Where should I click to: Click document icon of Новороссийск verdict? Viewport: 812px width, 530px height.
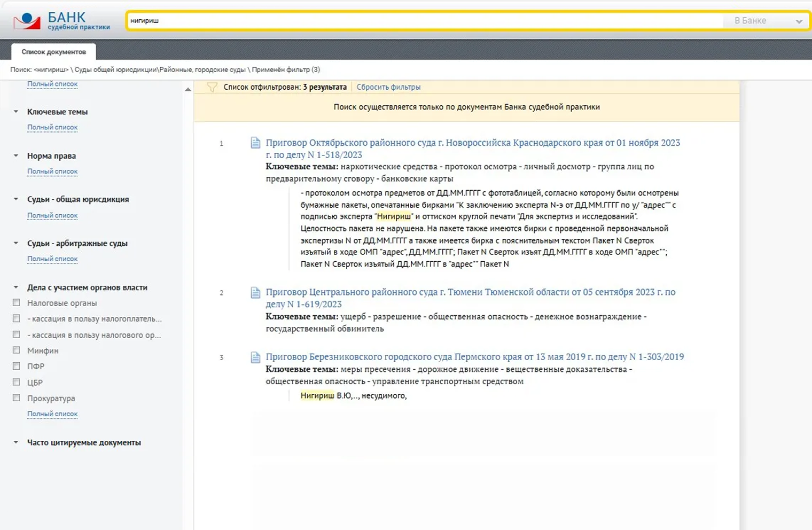coord(255,143)
